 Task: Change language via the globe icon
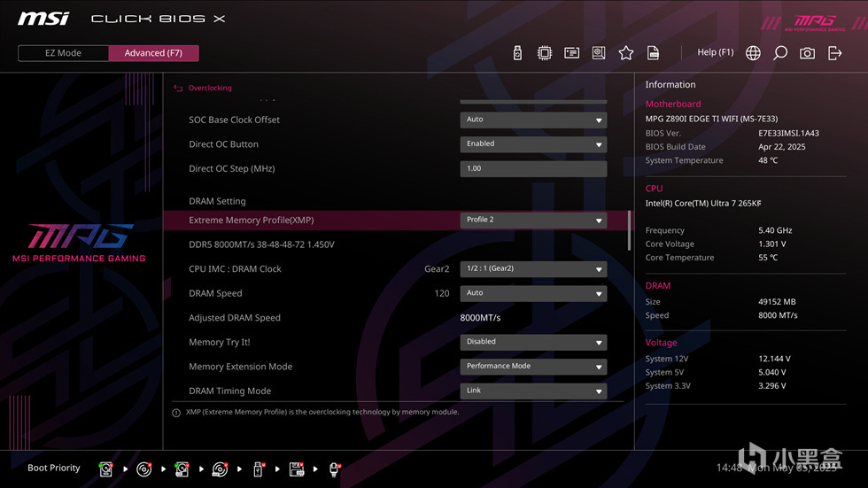[753, 53]
